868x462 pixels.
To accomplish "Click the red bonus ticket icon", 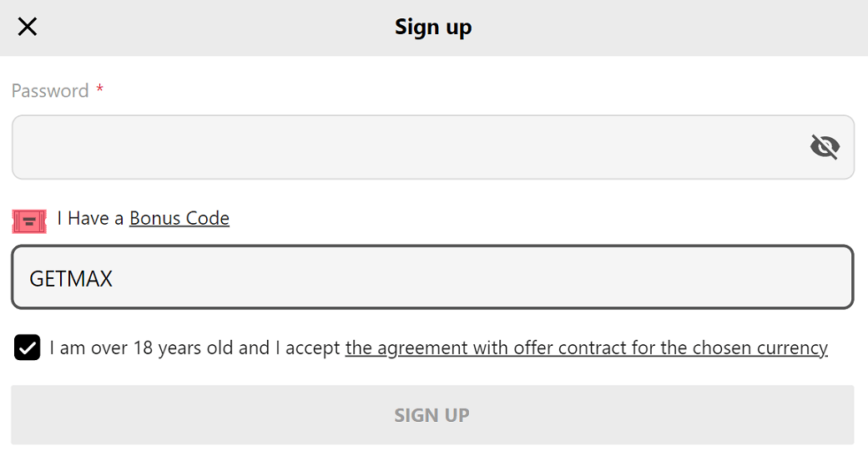I will pos(29,221).
